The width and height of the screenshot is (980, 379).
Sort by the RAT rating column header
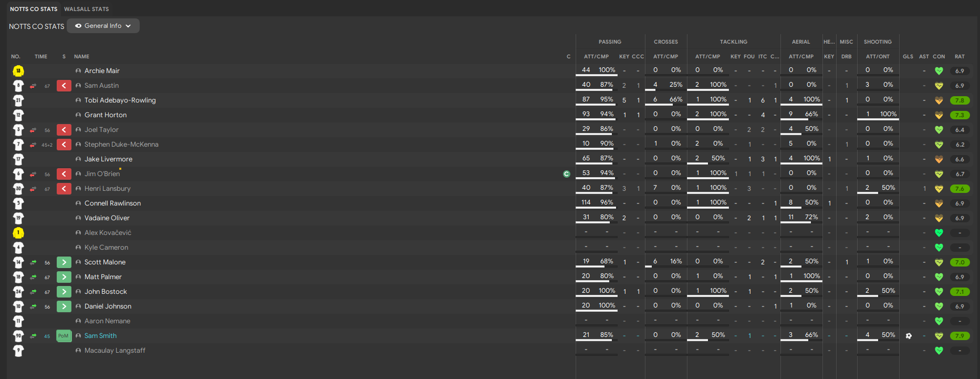(960, 57)
